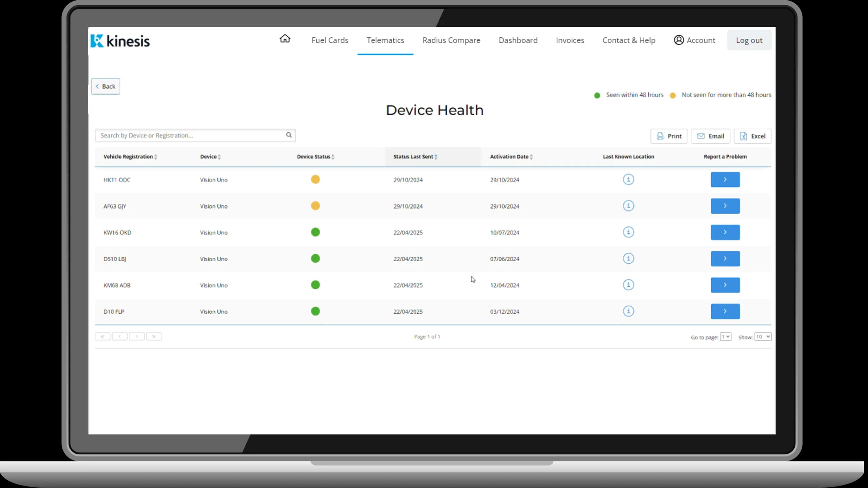868x488 pixels.
Task: Report a problem for AF63 GJY
Action: pyautogui.click(x=725, y=206)
